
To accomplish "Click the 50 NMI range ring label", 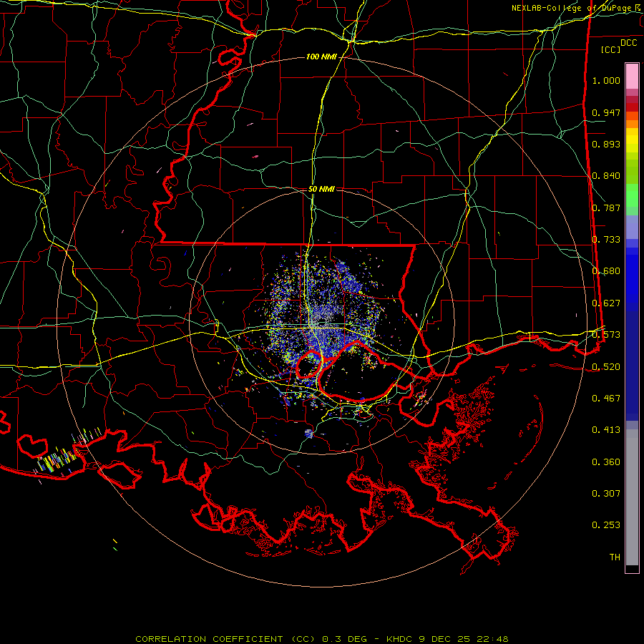I will (x=321, y=190).
